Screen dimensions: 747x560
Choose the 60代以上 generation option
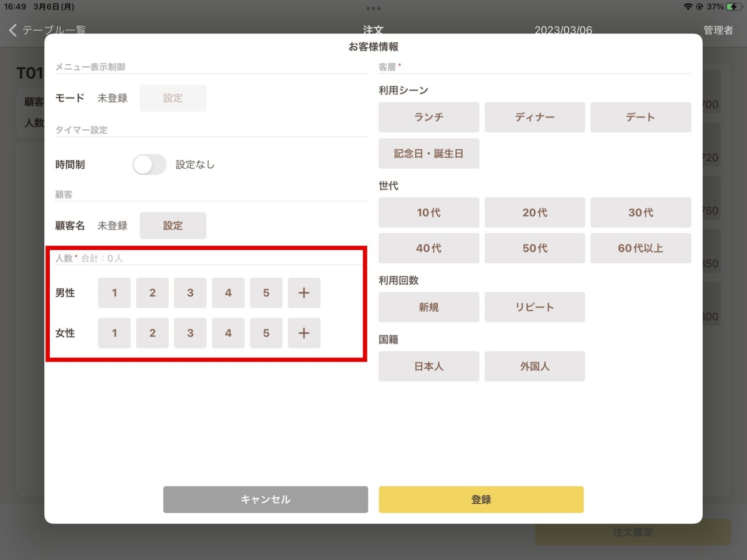[640, 248]
